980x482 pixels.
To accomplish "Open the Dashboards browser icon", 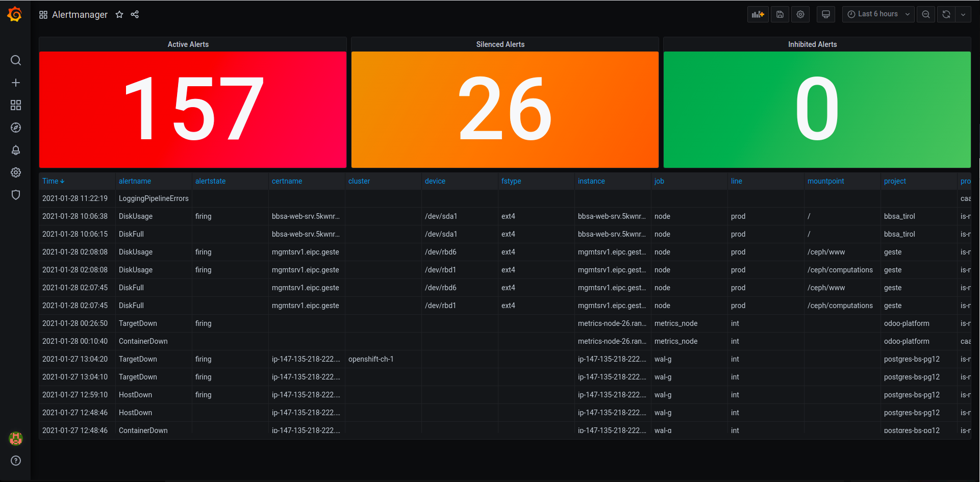I will [15, 105].
